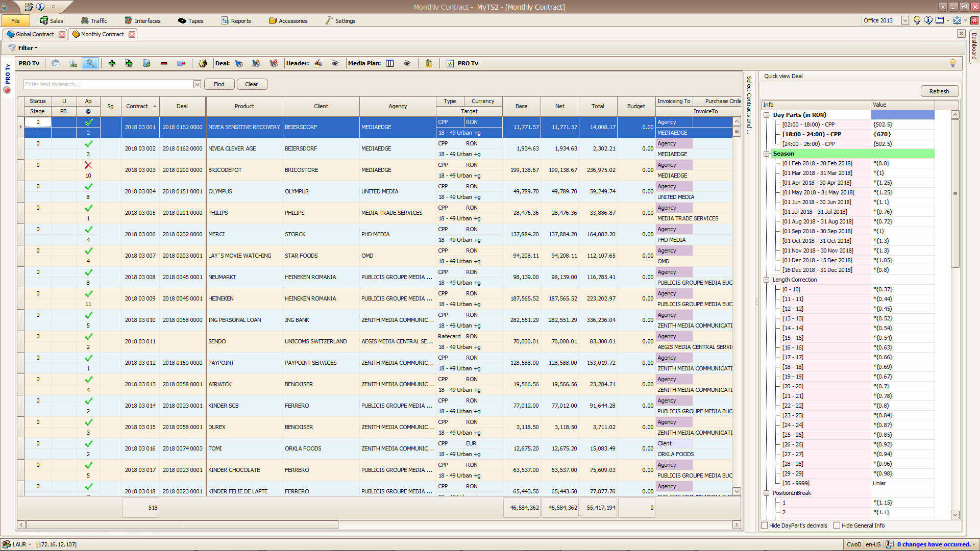Click the Refresh button in Quick view
Image resolution: width=980 pixels, height=551 pixels.
939,91
